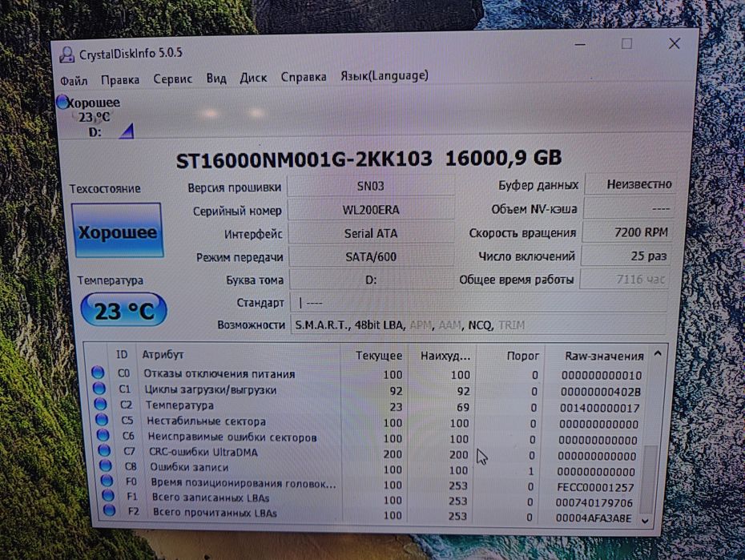Click the serial number field WL200ERA
Screen dimensions: 745x560
pyautogui.click(x=371, y=210)
